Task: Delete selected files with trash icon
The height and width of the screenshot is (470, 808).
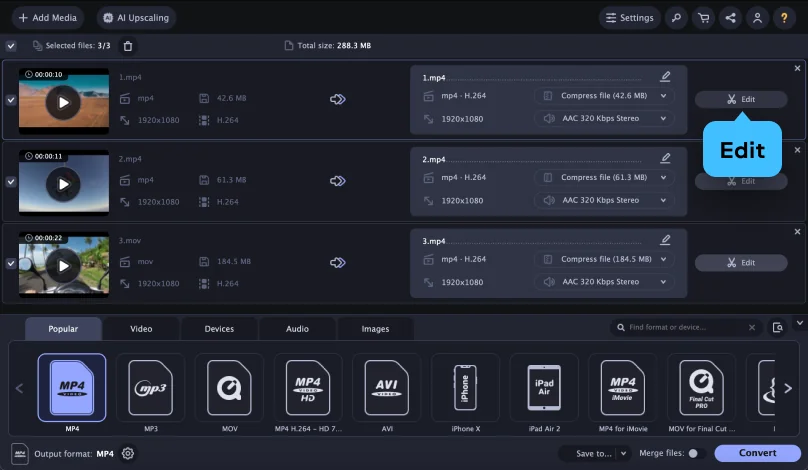Action: coord(127,46)
